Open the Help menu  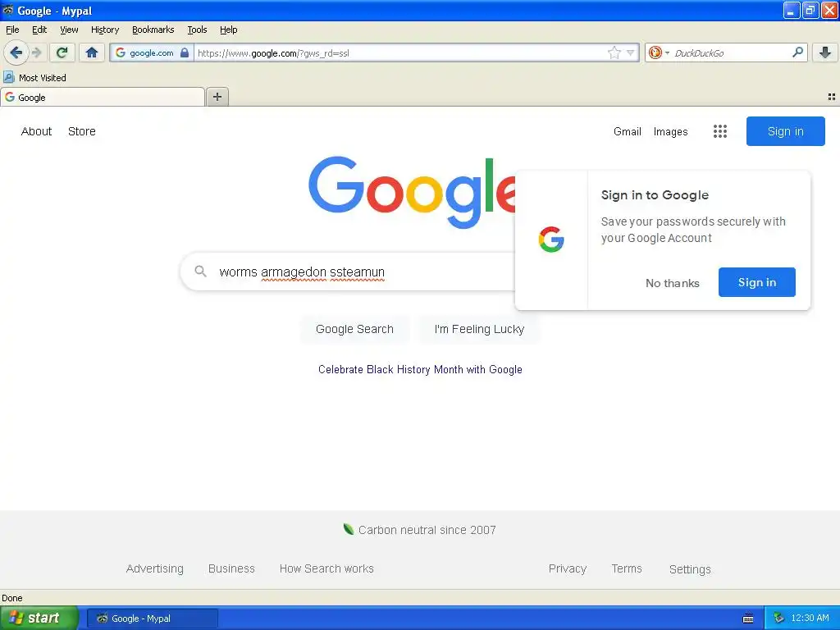pyautogui.click(x=229, y=30)
